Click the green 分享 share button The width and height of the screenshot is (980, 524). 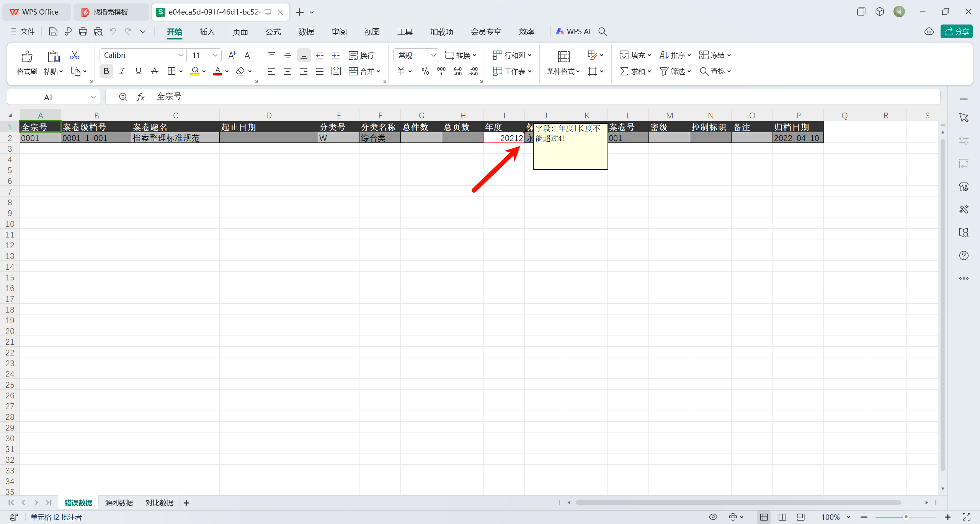(x=956, y=32)
